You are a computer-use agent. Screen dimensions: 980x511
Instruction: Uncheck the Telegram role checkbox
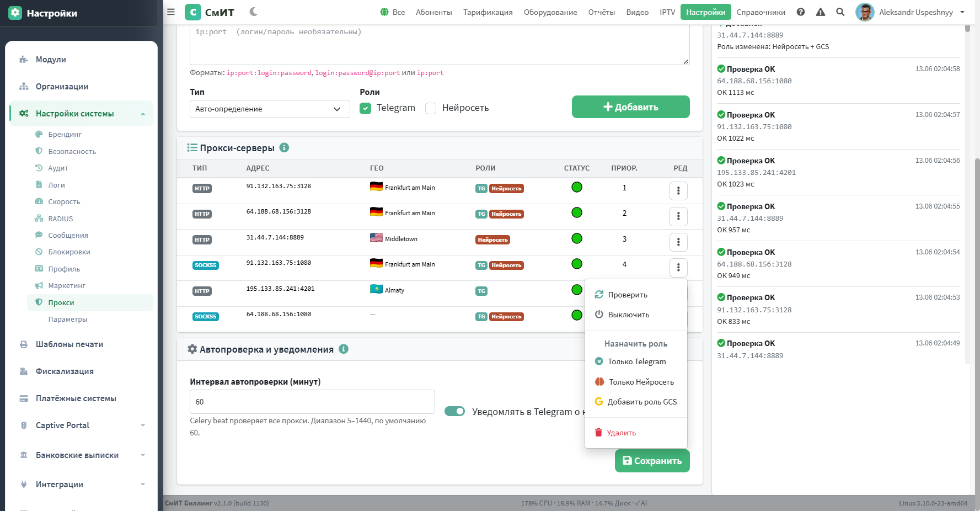tap(365, 108)
